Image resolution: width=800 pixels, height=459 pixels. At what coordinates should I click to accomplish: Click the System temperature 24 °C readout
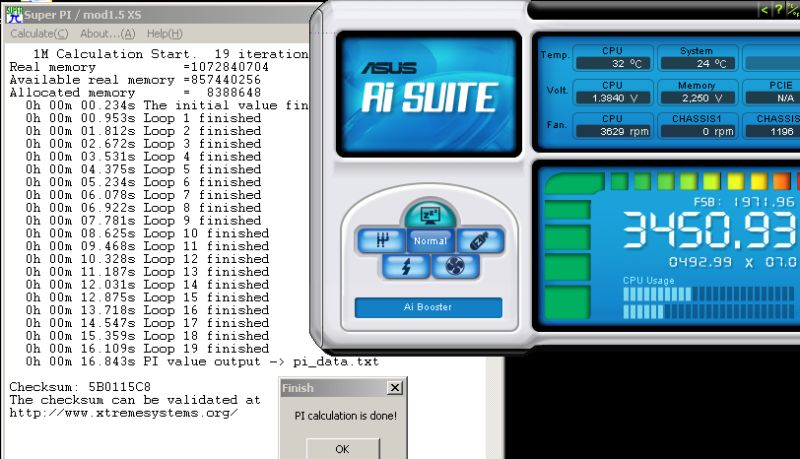pos(698,63)
